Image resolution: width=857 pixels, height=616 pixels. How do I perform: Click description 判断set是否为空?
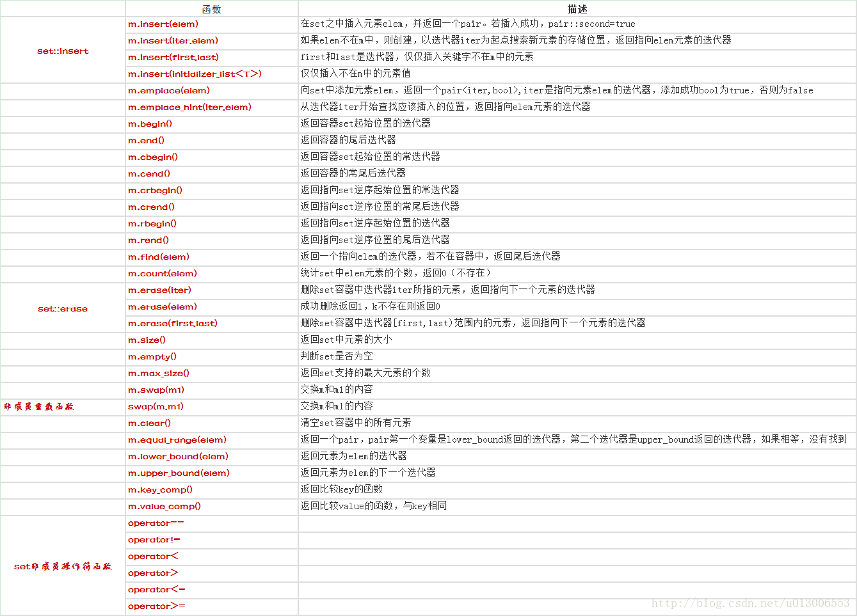pyautogui.click(x=577, y=357)
